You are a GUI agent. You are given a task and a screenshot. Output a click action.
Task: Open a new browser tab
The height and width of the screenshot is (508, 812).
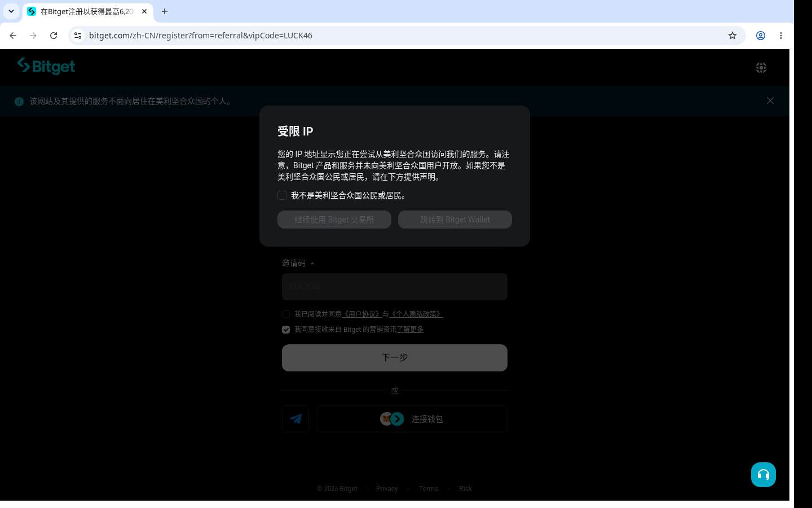[x=165, y=11]
